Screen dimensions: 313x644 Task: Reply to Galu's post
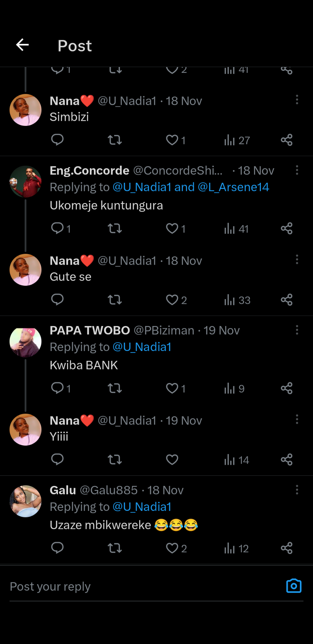point(57,548)
